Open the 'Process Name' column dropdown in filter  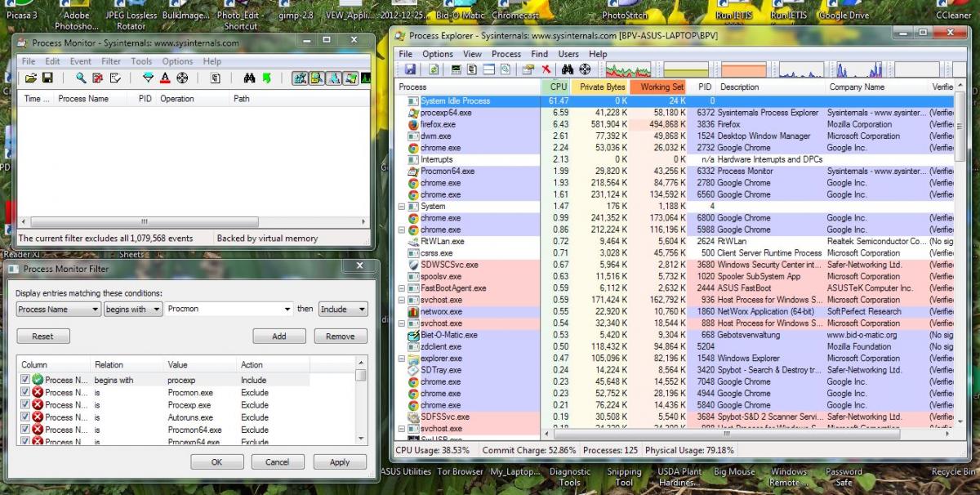tap(96, 310)
